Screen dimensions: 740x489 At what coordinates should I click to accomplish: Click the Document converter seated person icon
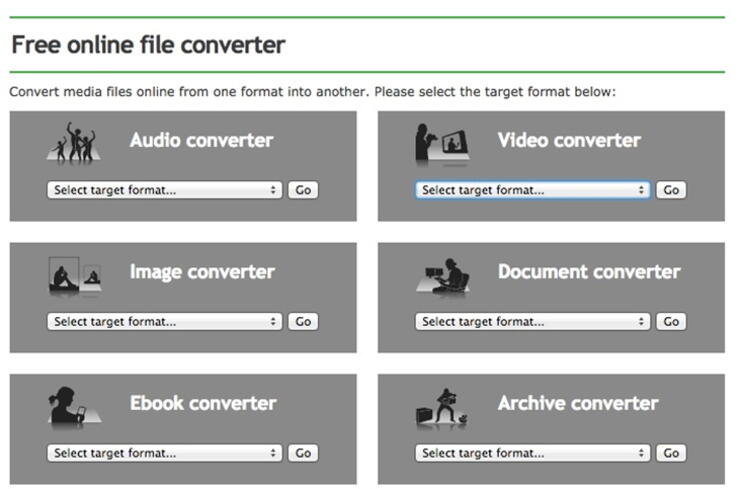(443, 276)
